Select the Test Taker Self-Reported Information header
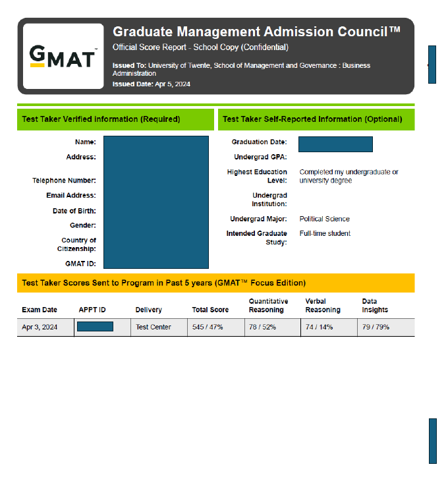Screen dimensions: 448x479 312,119
